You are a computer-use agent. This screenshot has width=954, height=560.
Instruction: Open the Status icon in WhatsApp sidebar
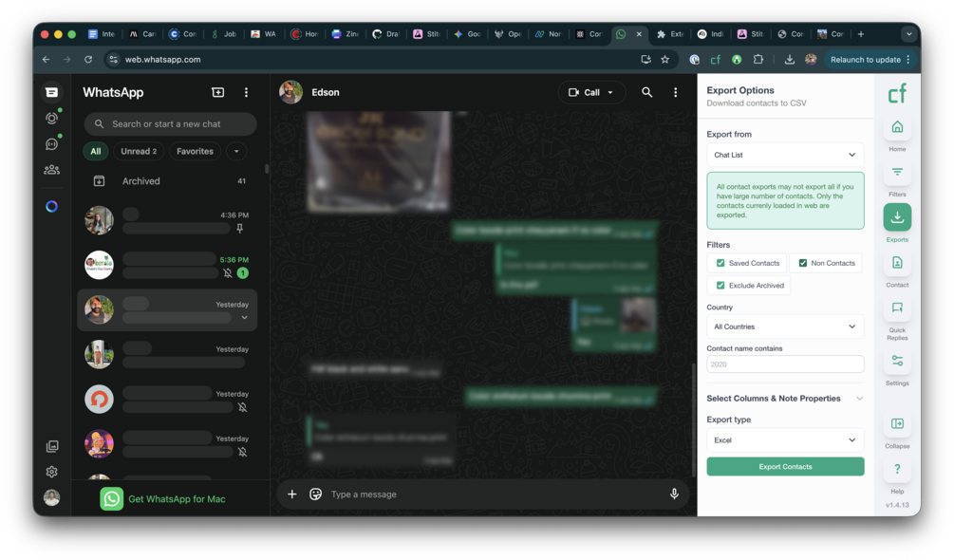point(51,118)
